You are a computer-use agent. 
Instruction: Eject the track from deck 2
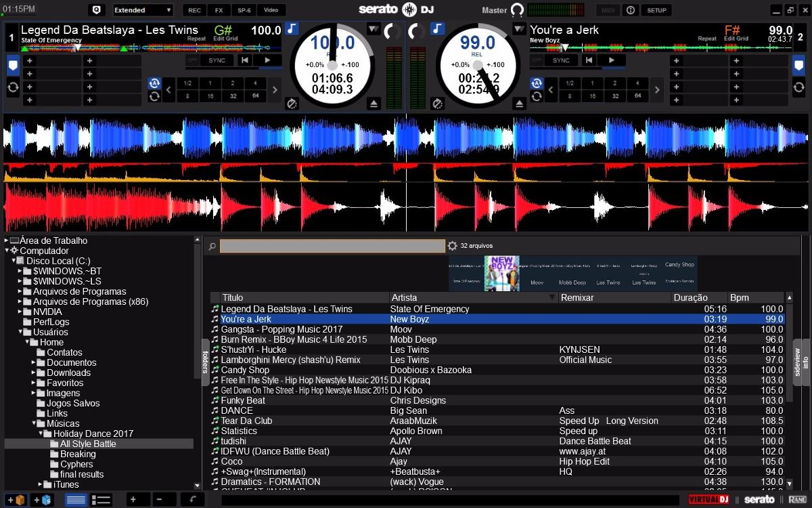click(519, 104)
